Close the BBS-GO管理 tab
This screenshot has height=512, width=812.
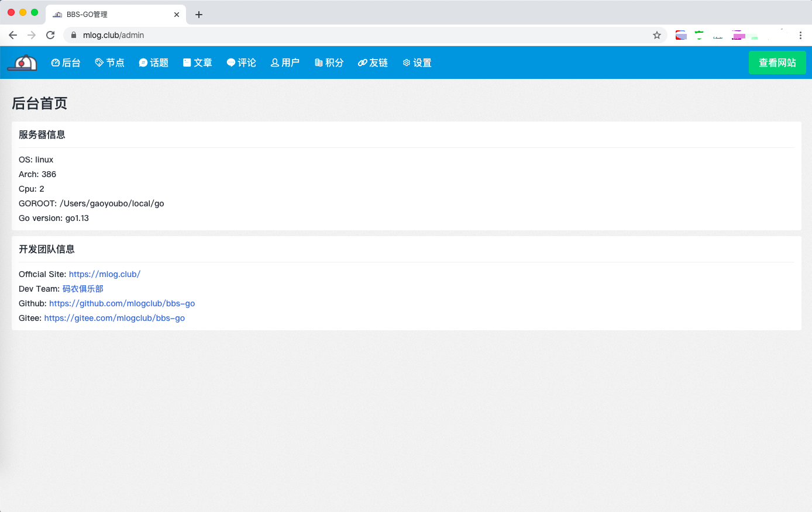pyautogui.click(x=177, y=15)
